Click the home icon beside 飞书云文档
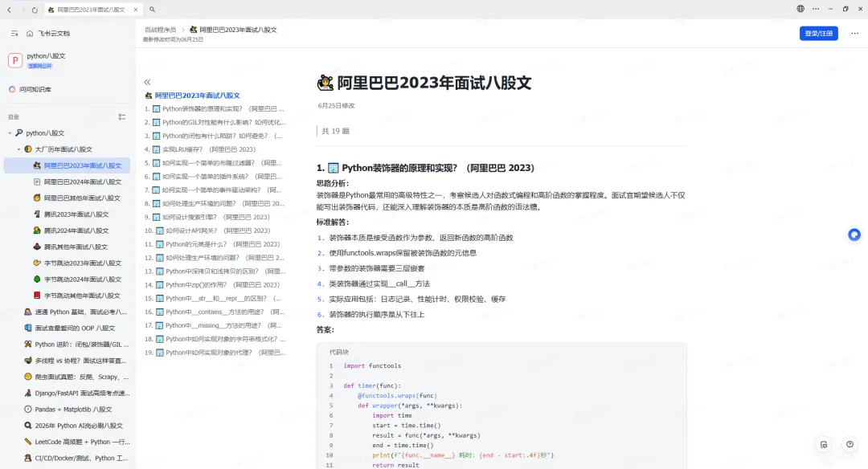868x469 pixels. [30, 34]
